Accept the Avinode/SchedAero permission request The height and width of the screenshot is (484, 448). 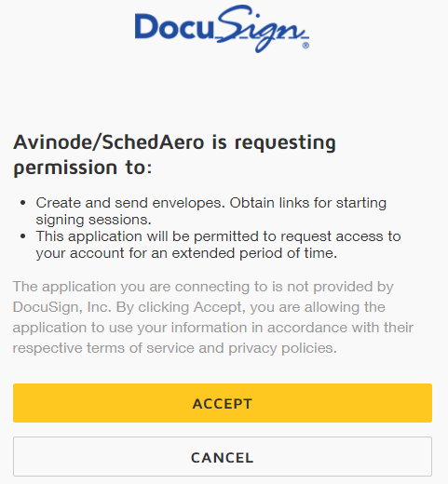tap(223, 403)
